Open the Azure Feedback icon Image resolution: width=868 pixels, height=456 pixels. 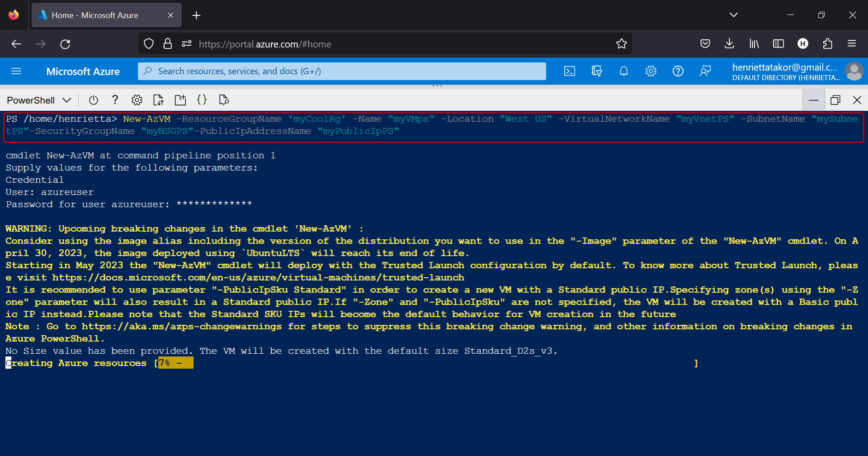[705, 71]
